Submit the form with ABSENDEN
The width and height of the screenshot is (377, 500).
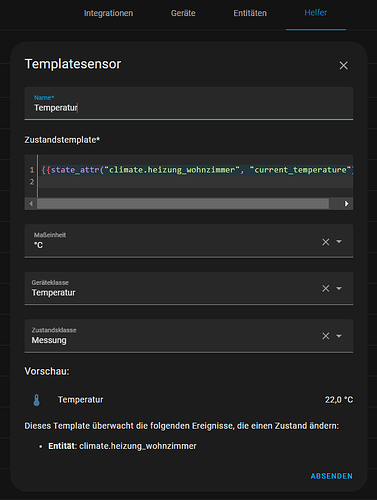pyautogui.click(x=331, y=476)
